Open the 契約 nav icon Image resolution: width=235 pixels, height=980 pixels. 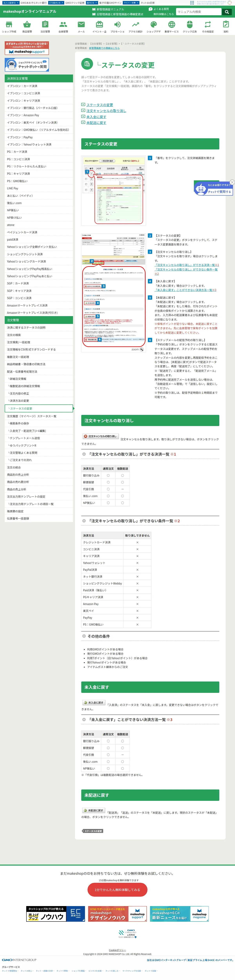click(226, 27)
